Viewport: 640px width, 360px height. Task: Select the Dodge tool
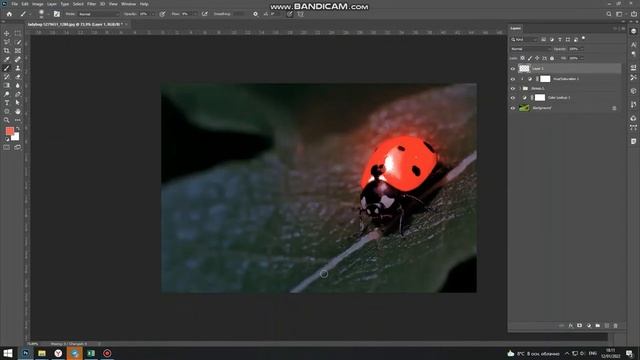click(x=7, y=94)
